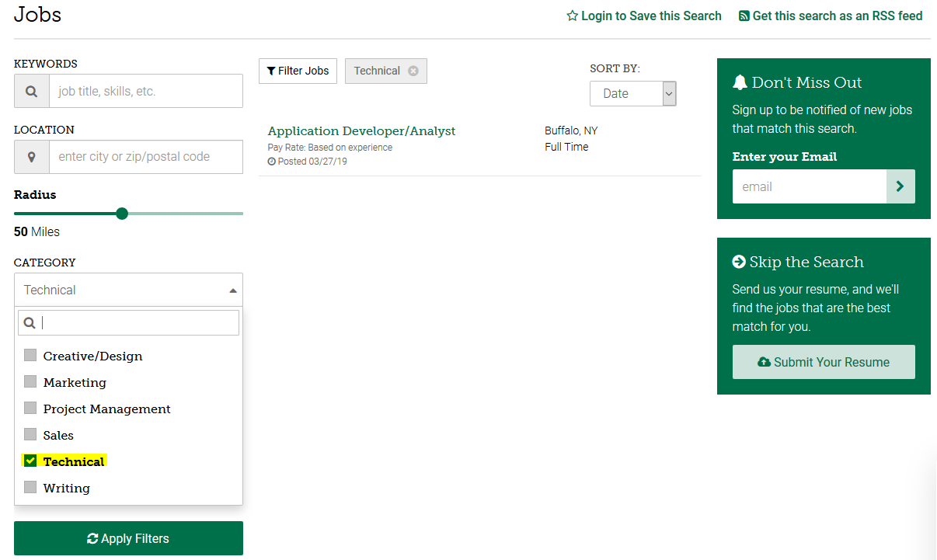Check the Sales category
The width and height of the screenshot is (937, 560).
click(30, 435)
